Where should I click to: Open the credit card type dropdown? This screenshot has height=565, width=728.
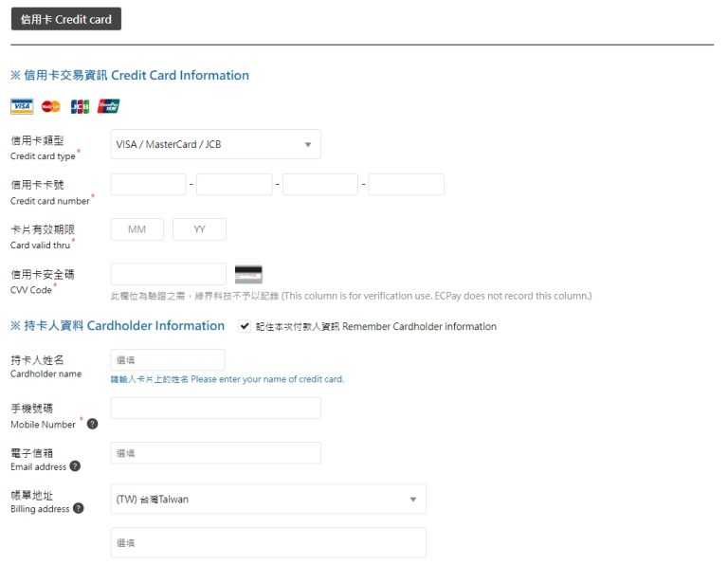(x=215, y=144)
